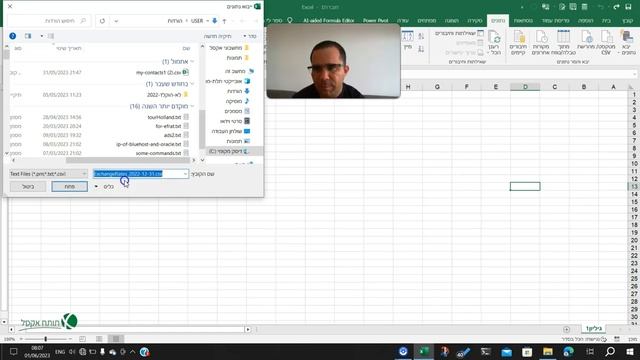Click the Sort Z to A icon

point(421,49)
